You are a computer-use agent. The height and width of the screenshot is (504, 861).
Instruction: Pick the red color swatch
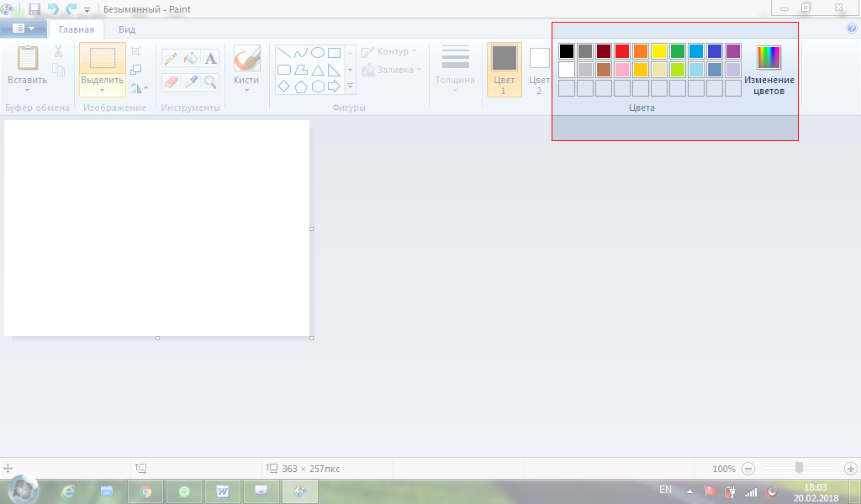point(622,51)
